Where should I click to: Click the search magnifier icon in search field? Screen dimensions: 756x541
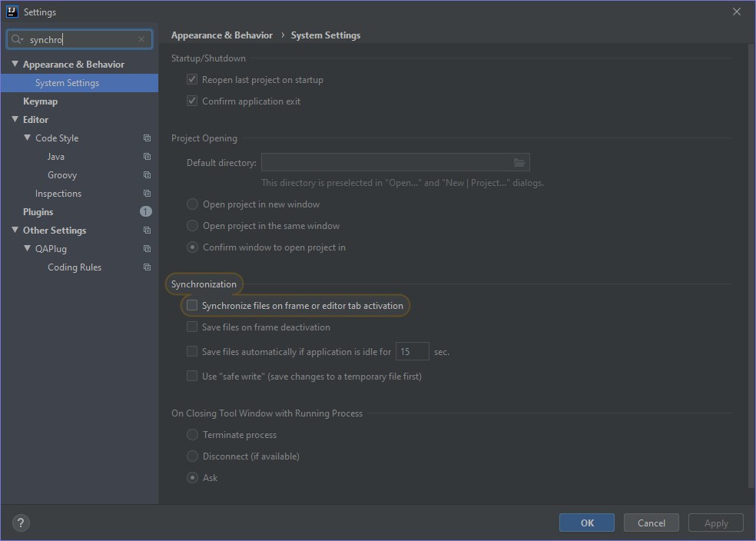pos(15,39)
